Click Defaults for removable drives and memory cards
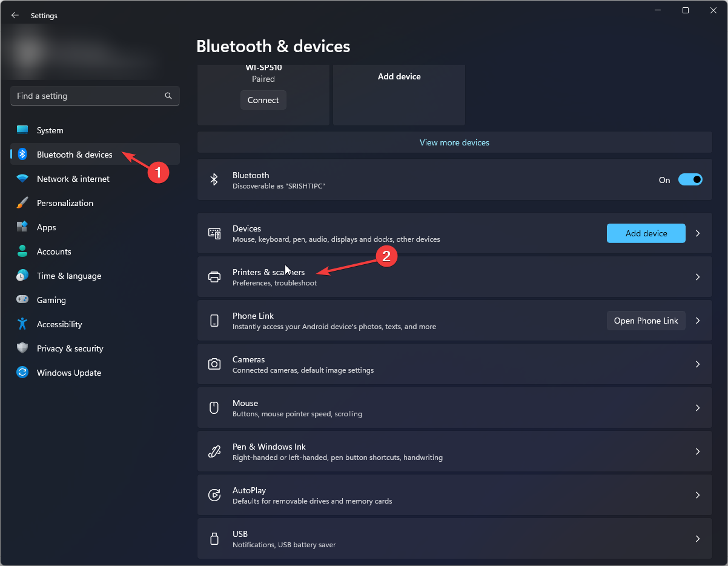Screen dimensions: 728x566 (x=313, y=501)
